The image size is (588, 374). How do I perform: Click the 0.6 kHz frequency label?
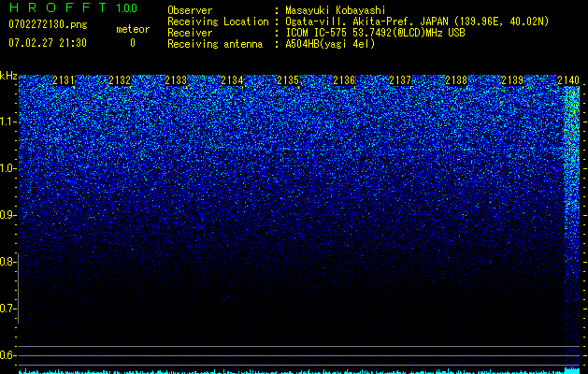(7, 355)
